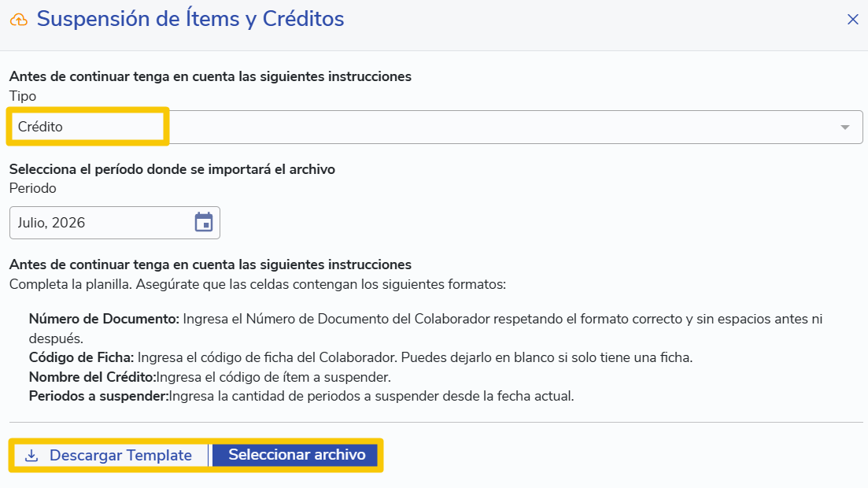Screen dimensions: 868x488
Task: Open the Tipo combo box showing Crédito
Action: click(x=436, y=127)
